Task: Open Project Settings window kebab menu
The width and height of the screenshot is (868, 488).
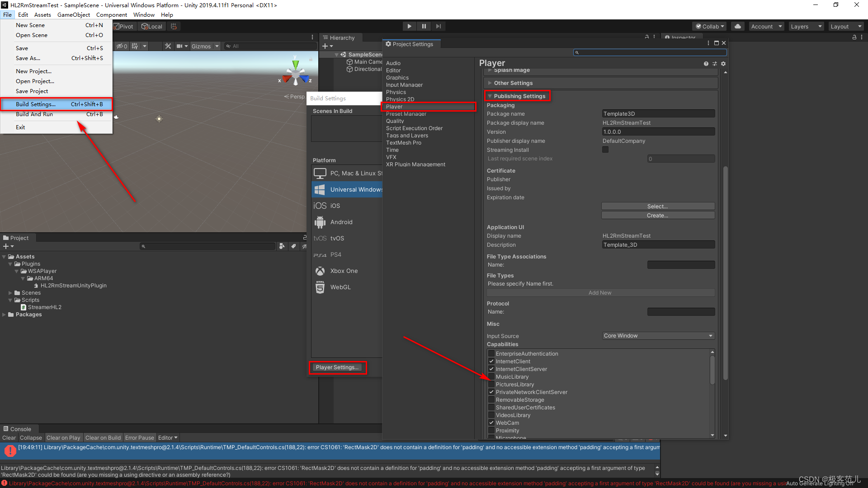Action: coord(708,43)
